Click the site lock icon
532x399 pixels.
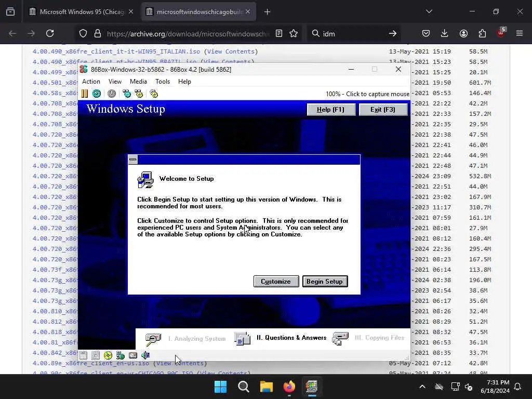[x=98, y=33]
